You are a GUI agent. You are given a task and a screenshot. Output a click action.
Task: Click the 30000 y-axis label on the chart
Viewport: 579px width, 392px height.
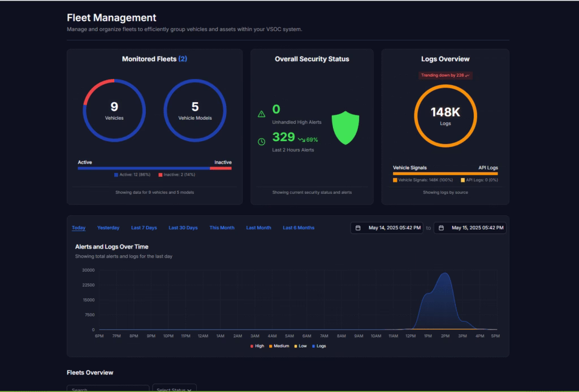(88, 271)
